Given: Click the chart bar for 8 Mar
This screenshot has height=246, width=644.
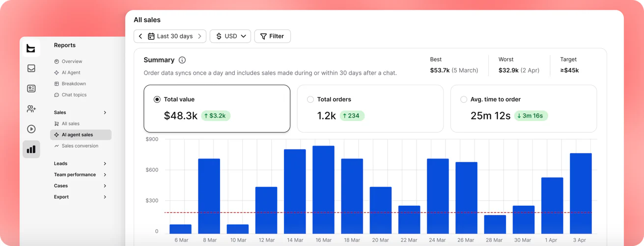Looking at the screenshot, I should pyautogui.click(x=209, y=196).
